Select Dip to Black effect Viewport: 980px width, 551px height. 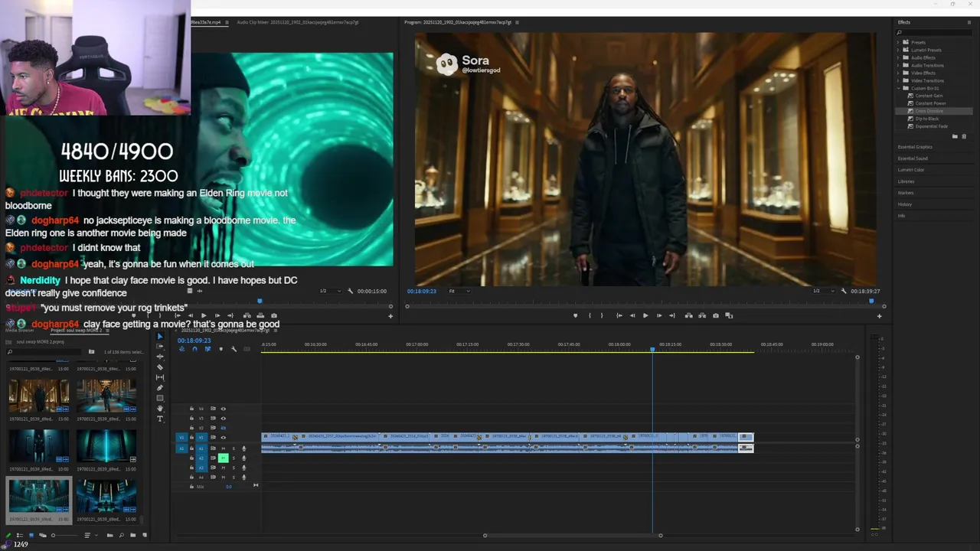point(926,119)
